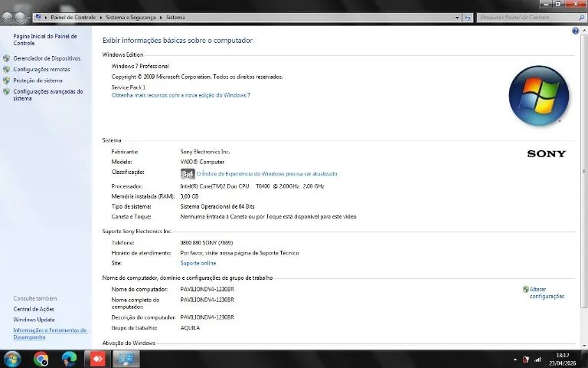Show hidden system tray icons arrow

click(x=514, y=360)
